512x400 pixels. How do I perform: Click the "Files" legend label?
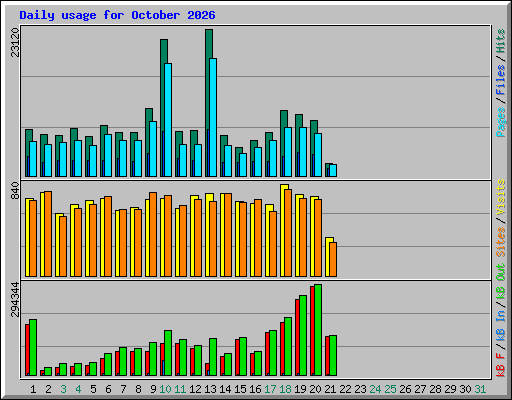(x=501, y=80)
